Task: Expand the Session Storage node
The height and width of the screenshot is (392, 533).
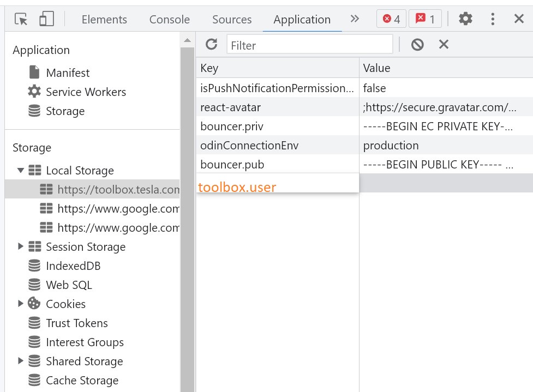Action: click(x=21, y=246)
